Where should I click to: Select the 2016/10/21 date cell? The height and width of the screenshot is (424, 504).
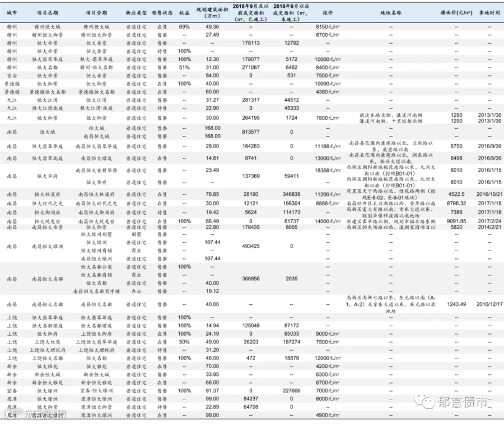(x=489, y=195)
